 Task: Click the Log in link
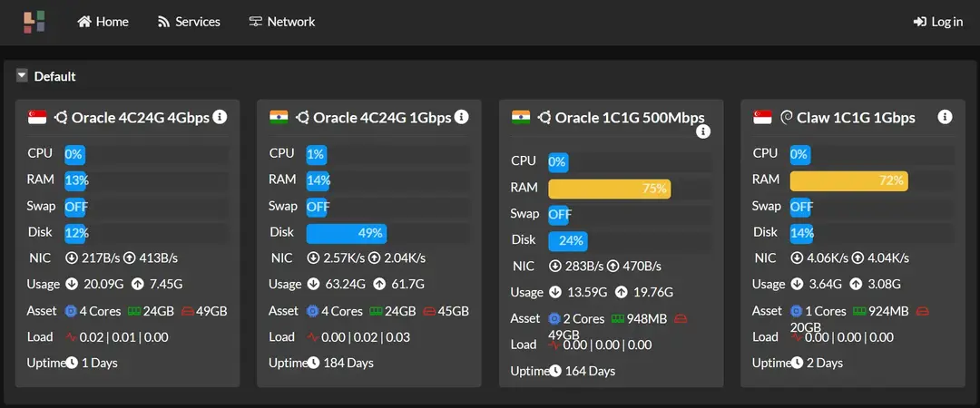[938, 22]
